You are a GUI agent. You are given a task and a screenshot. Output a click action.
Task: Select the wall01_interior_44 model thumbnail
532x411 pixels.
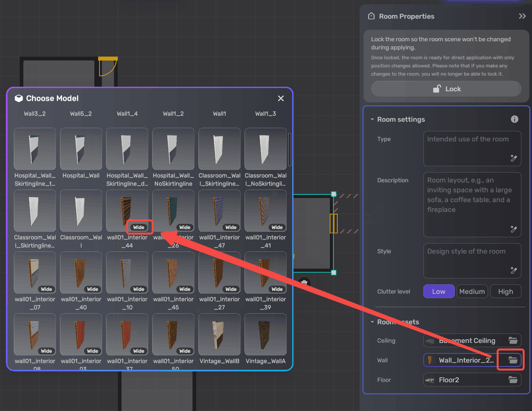127,211
